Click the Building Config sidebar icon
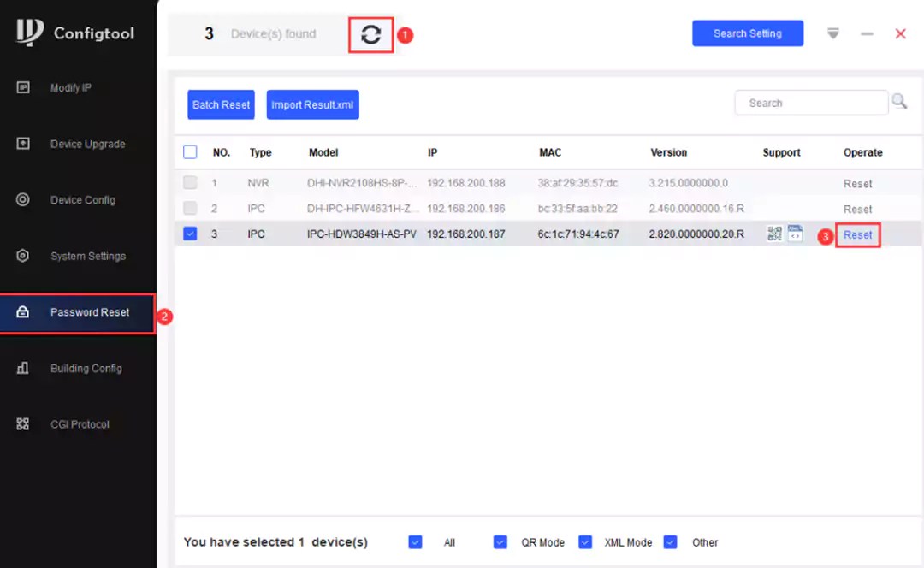This screenshot has width=924, height=568. 23,368
